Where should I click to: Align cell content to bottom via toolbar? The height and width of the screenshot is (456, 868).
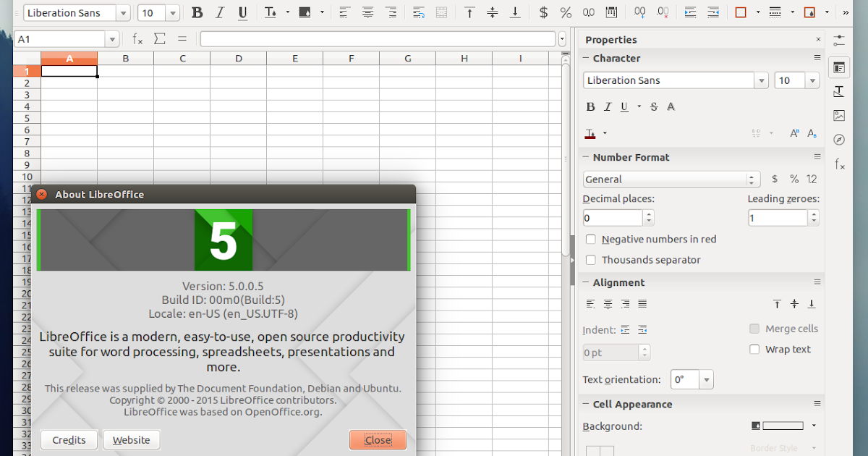point(515,13)
